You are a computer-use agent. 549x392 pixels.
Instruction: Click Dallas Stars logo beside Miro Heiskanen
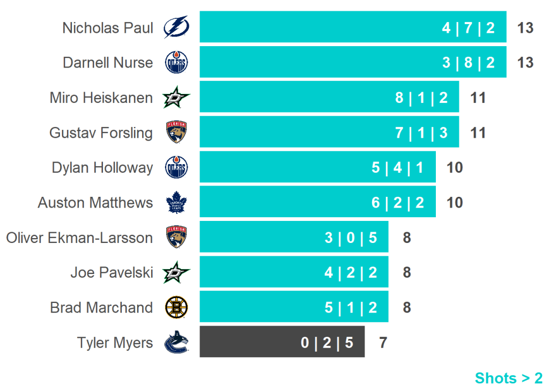176,98
